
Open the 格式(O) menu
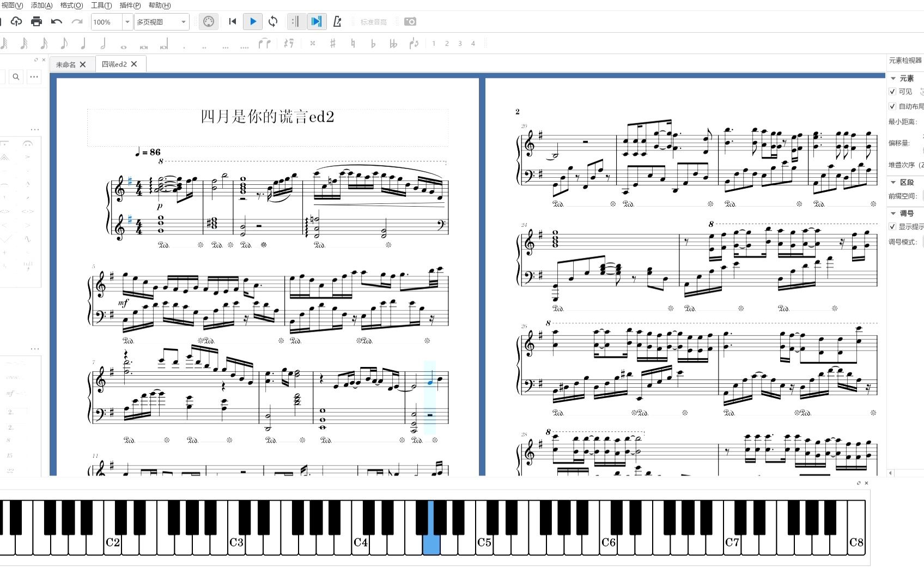pos(71,5)
